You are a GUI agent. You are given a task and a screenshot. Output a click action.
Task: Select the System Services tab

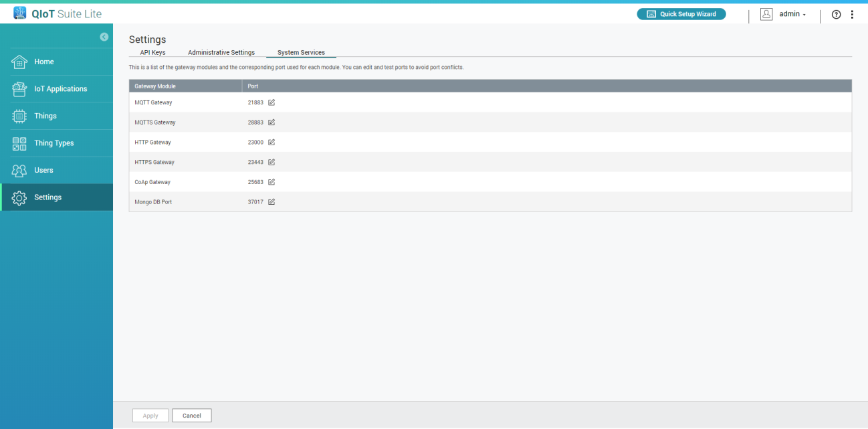pyautogui.click(x=301, y=52)
